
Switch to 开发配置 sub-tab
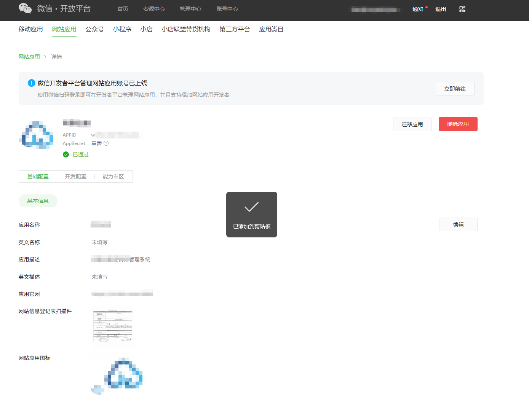point(75,177)
